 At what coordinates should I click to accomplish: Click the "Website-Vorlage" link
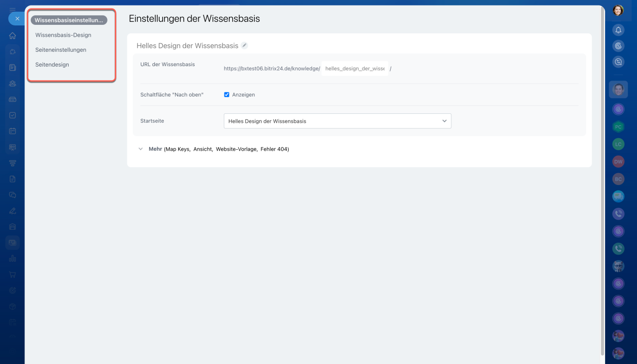click(x=237, y=149)
